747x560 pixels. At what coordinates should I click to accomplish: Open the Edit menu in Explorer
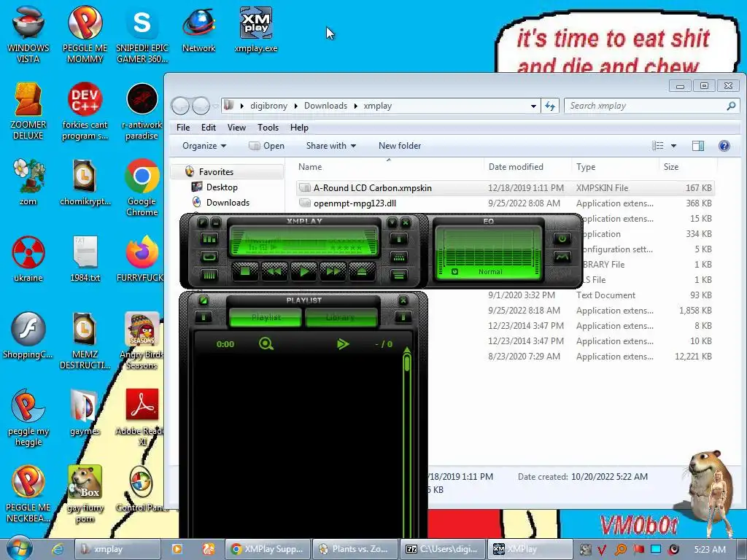208,128
